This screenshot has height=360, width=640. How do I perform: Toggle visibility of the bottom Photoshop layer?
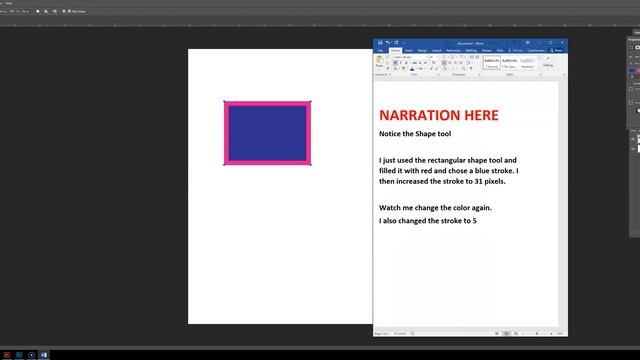(x=633, y=149)
